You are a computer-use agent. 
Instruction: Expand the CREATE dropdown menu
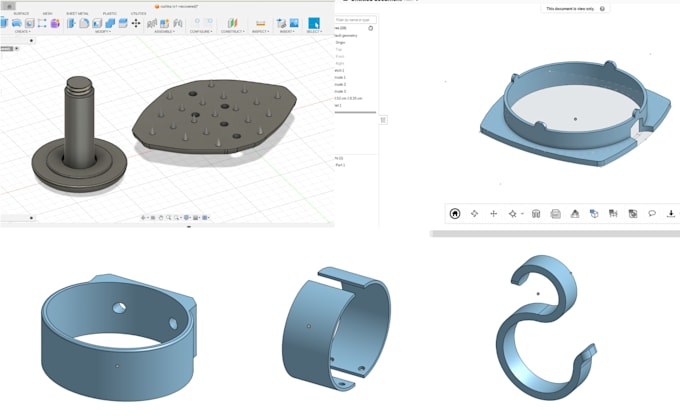23,32
